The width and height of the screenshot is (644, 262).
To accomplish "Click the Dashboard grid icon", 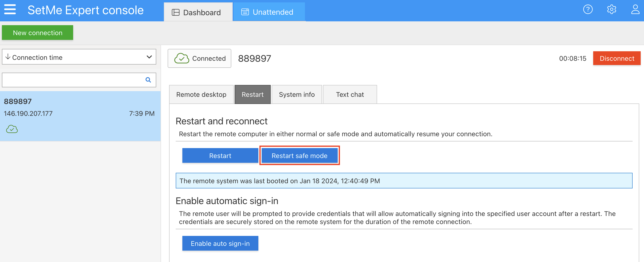I will [176, 12].
